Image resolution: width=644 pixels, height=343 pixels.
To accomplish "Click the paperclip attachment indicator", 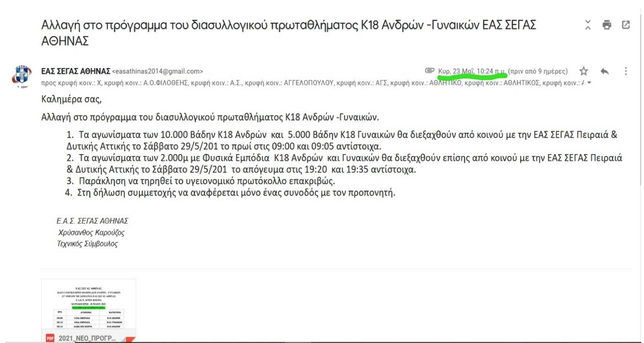I will (429, 71).
